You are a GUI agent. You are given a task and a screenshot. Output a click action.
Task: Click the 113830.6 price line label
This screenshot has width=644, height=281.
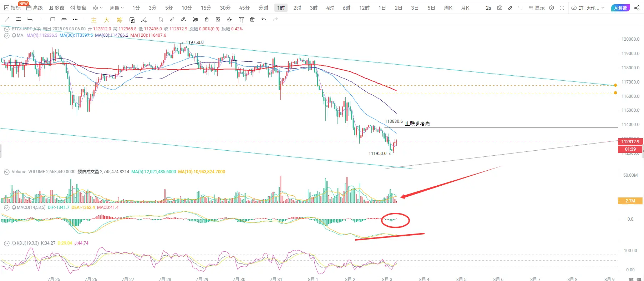[x=394, y=121]
